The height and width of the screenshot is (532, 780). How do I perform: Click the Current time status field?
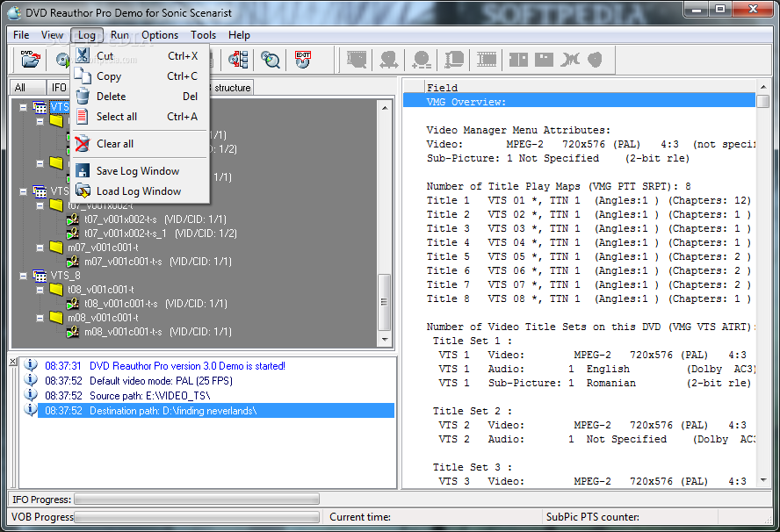point(432,517)
